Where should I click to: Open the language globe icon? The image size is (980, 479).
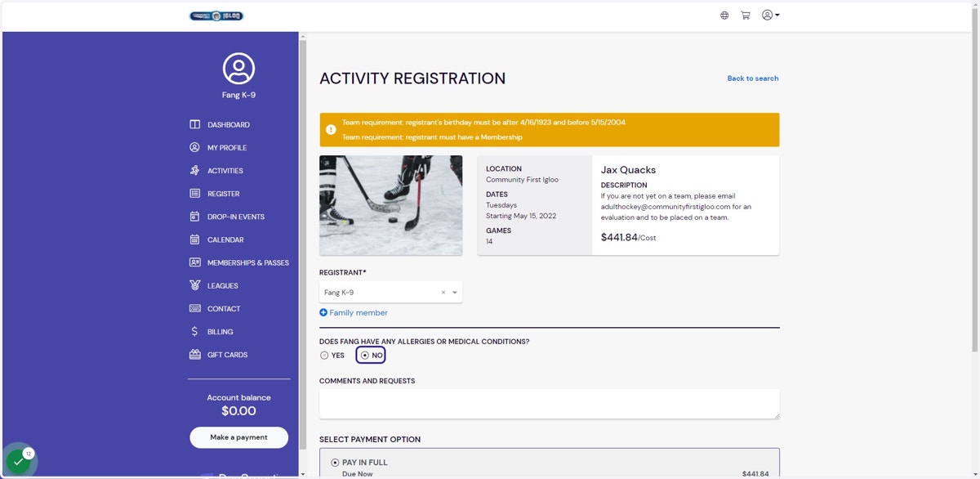[724, 16]
